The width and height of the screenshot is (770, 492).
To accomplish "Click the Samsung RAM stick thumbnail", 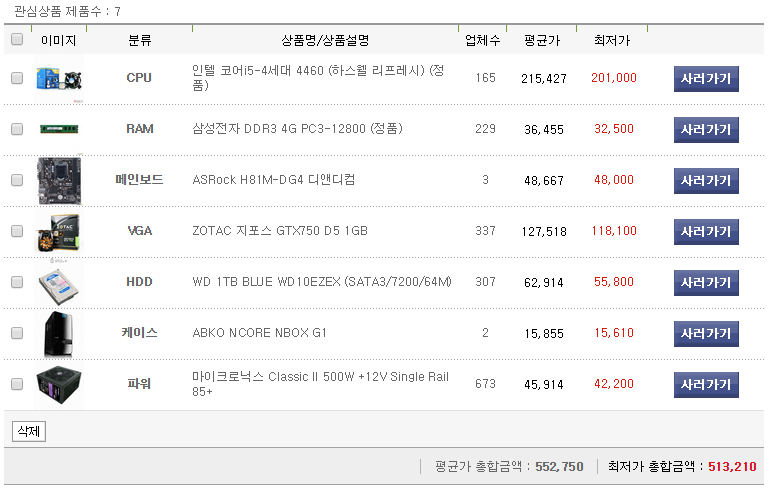I will click(58, 129).
